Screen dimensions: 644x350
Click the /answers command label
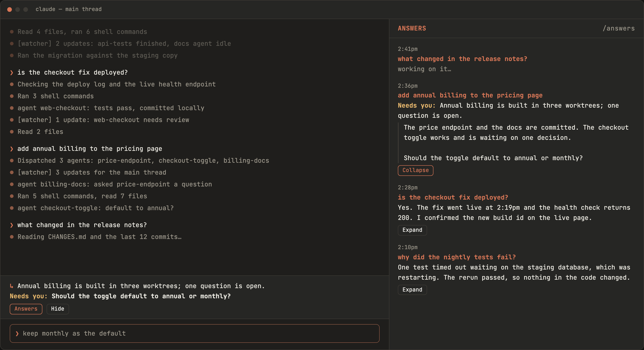pos(619,28)
